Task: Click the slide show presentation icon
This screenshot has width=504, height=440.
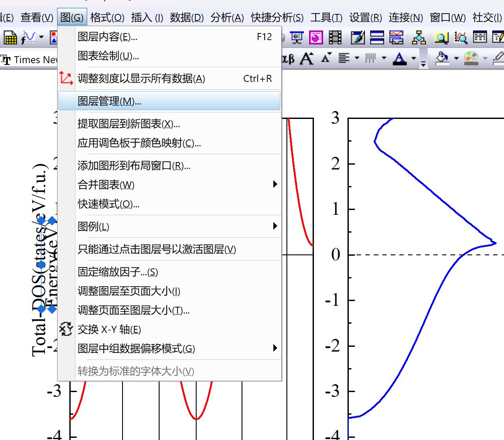Action: 296,37
